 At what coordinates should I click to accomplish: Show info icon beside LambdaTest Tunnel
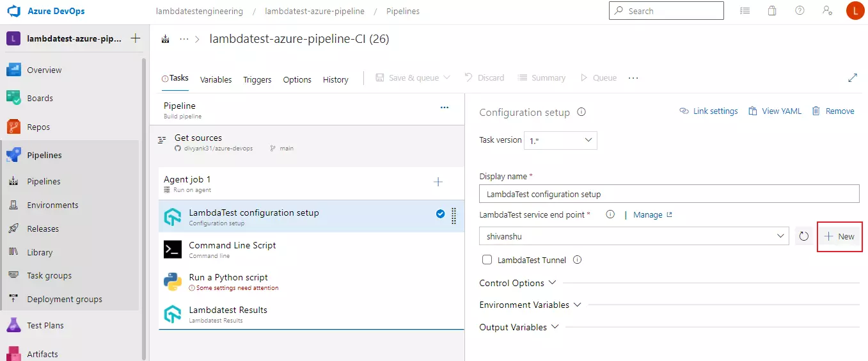578,260
